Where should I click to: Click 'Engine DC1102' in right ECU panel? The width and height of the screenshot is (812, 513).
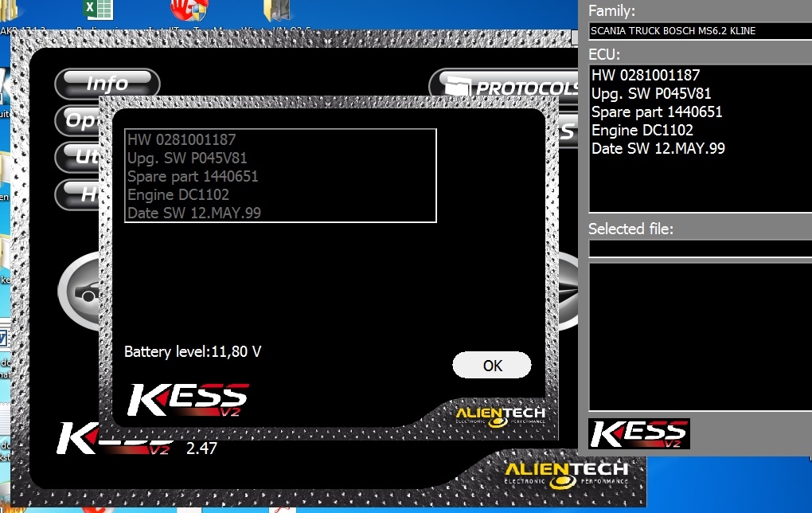pyautogui.click(x=642, y=130)
